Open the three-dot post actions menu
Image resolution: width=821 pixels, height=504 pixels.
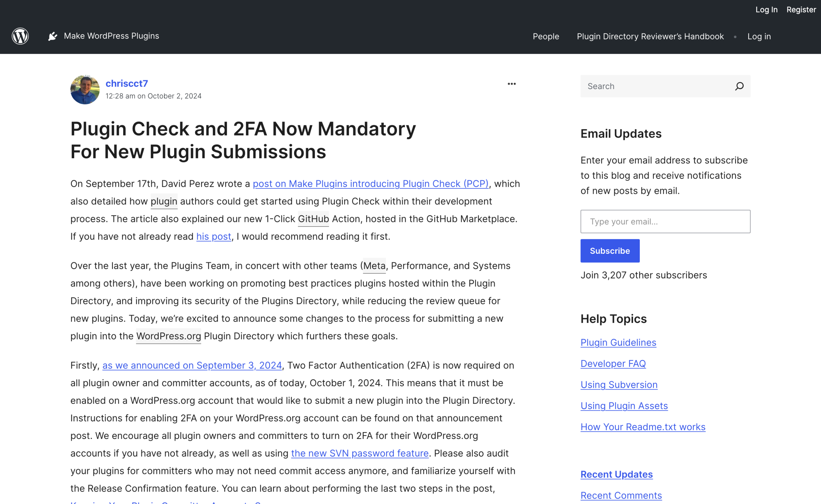[512, 84]
